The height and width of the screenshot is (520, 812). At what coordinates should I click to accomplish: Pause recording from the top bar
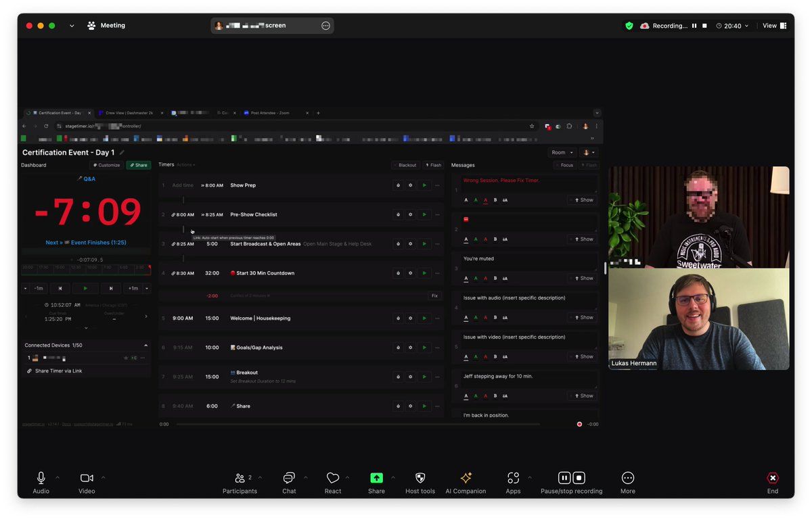click(x=694, y=26)
